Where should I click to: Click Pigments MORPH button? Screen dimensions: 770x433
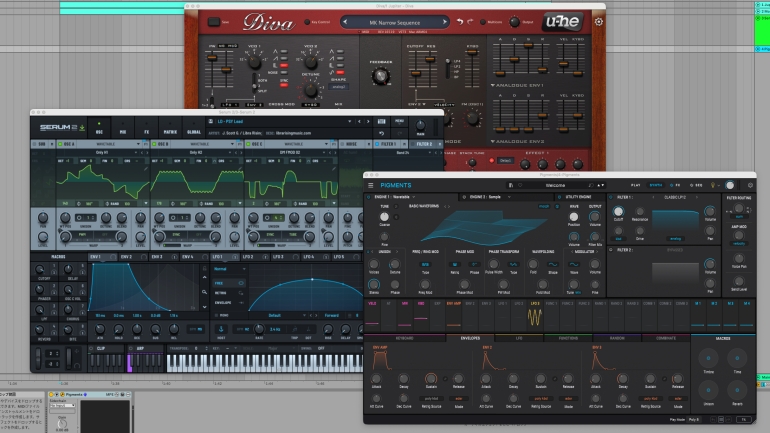click(544, 207)
